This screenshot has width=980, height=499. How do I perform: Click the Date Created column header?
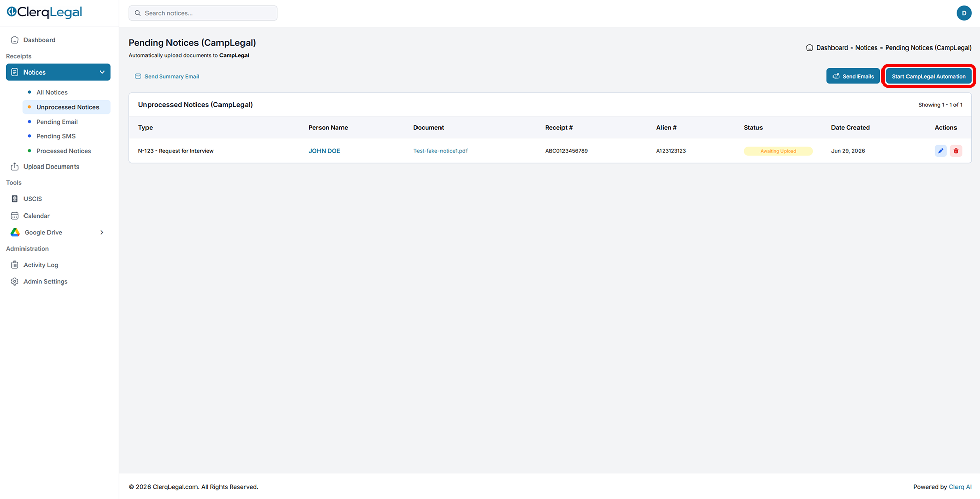(x=850, y=128)
